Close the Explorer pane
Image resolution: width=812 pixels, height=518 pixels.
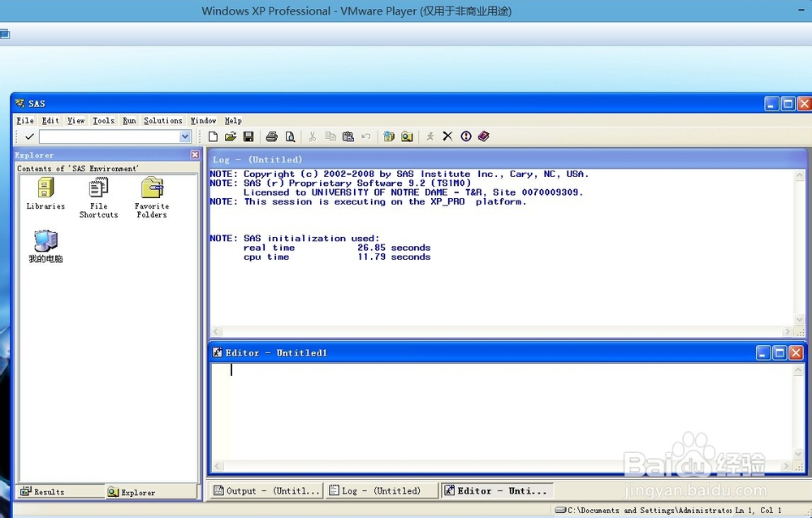tap(195, 155)
